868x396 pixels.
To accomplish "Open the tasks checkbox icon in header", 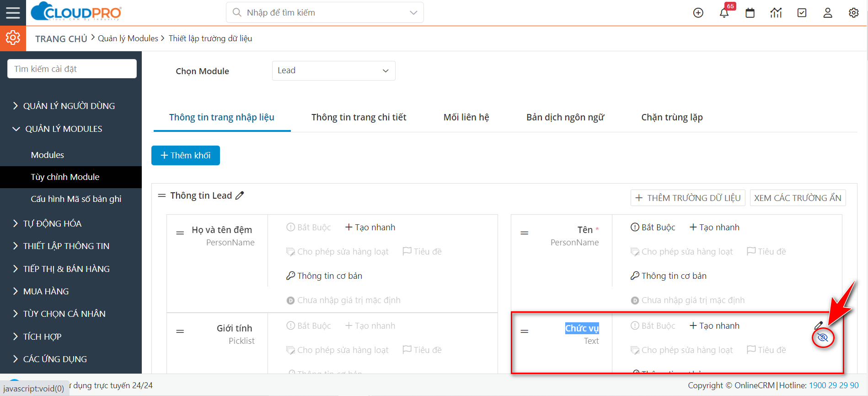I will [802, 13].
